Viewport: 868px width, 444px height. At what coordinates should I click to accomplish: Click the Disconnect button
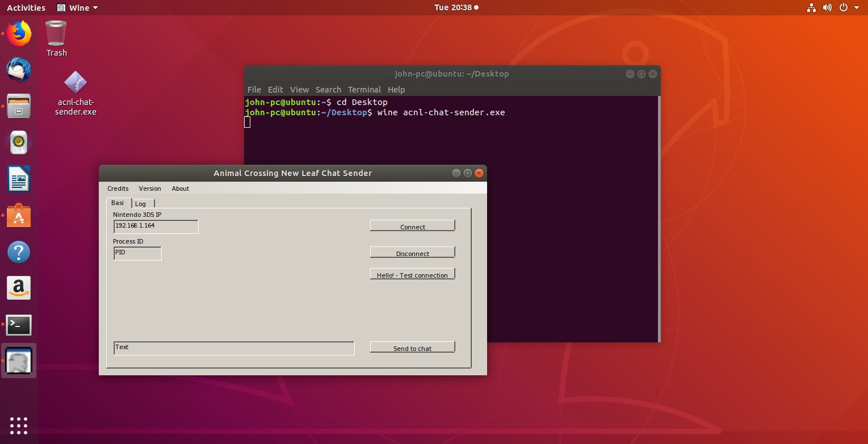(413, 253)
